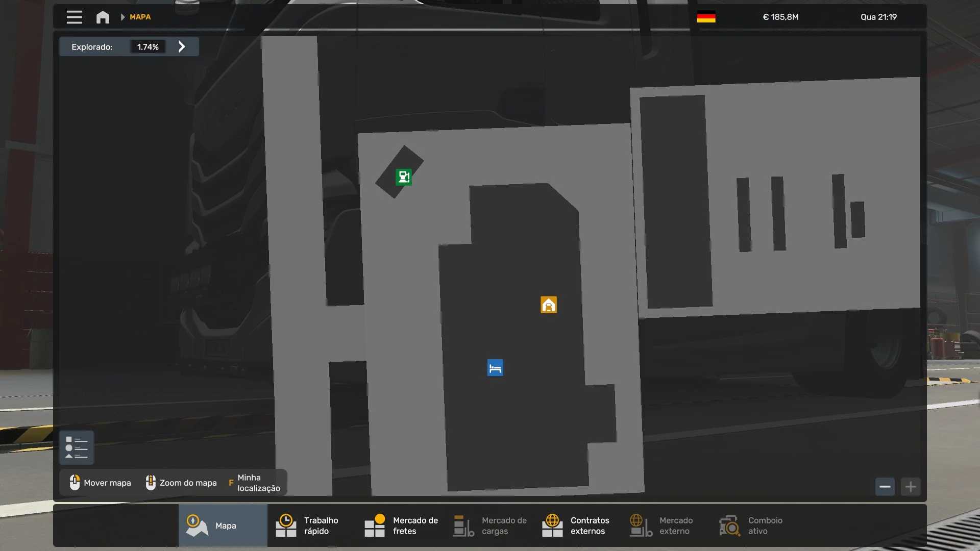Toggle the map legend list panel
The image size is (980, 551).
(77, 447)
